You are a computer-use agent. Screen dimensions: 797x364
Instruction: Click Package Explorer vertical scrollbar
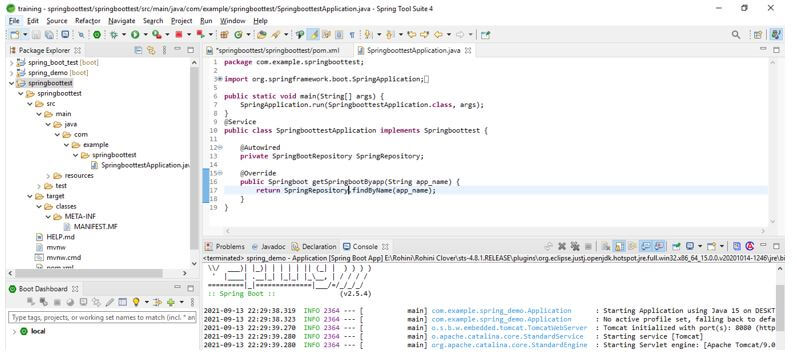194,158
